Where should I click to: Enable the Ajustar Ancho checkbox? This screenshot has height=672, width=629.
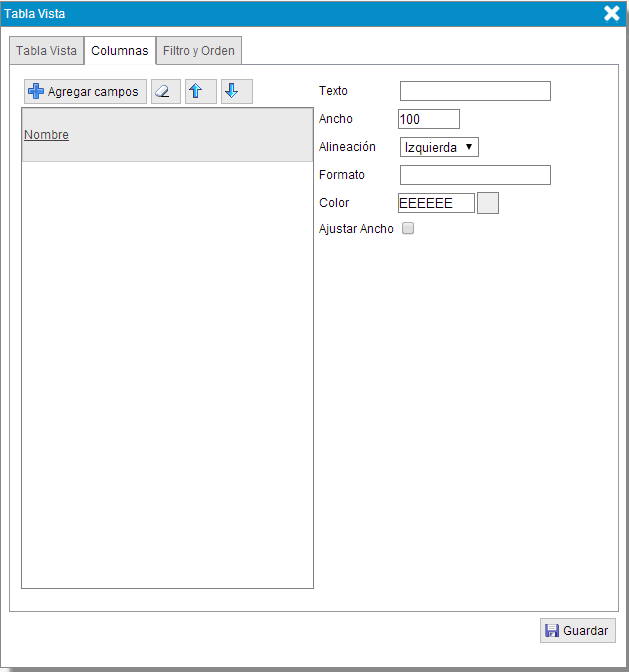408,229
